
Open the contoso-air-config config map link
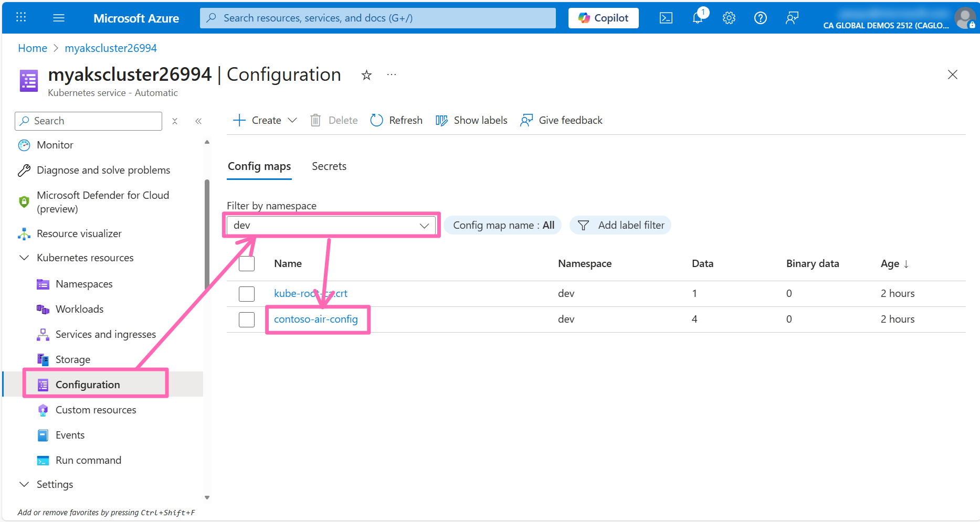(315, 319)
